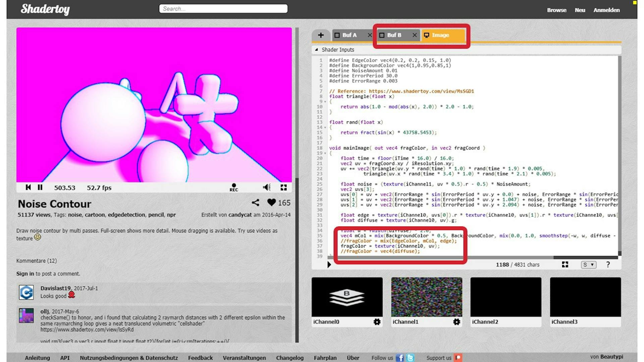Screen dimensions: 644x362
Task: Select the iChannel1 noise texture thumbnail
Action: 426,297
